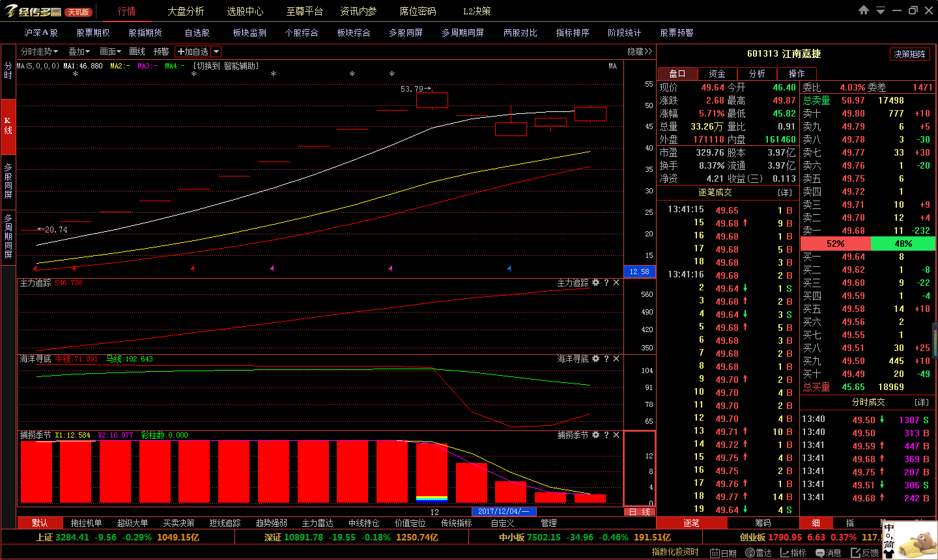
Task: Switch to 分时 view in left sidebar
Action: (8, 71)
